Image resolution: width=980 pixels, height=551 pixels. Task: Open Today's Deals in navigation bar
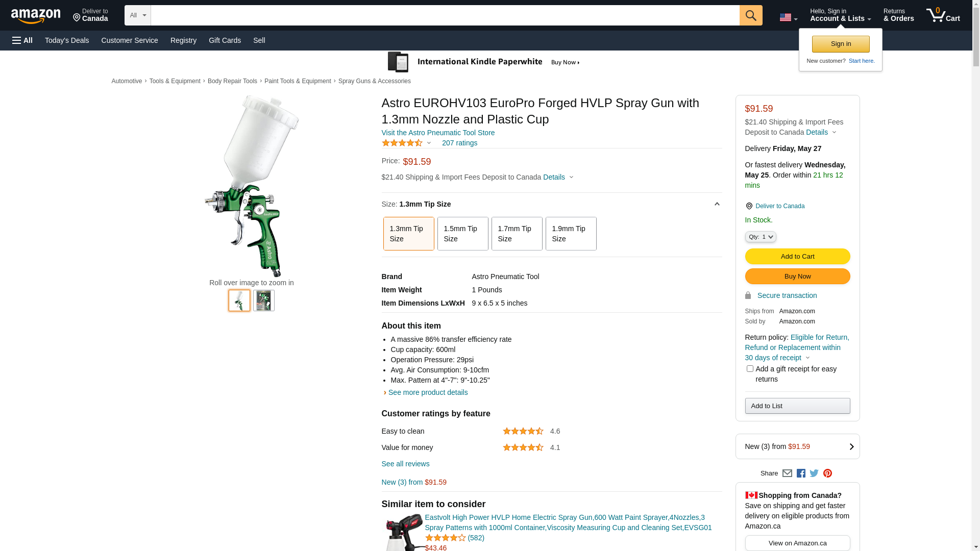67,40
